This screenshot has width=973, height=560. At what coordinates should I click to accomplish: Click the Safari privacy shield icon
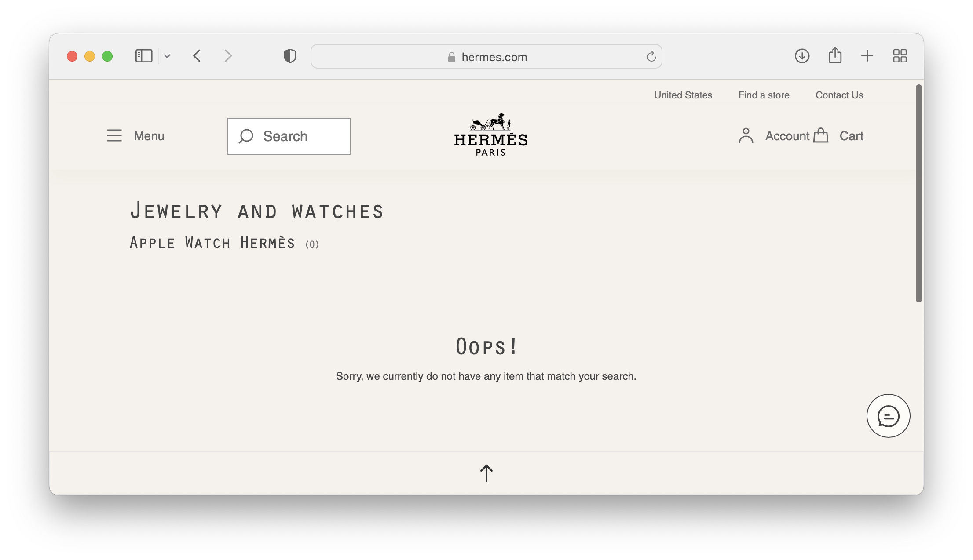point(290,56)
